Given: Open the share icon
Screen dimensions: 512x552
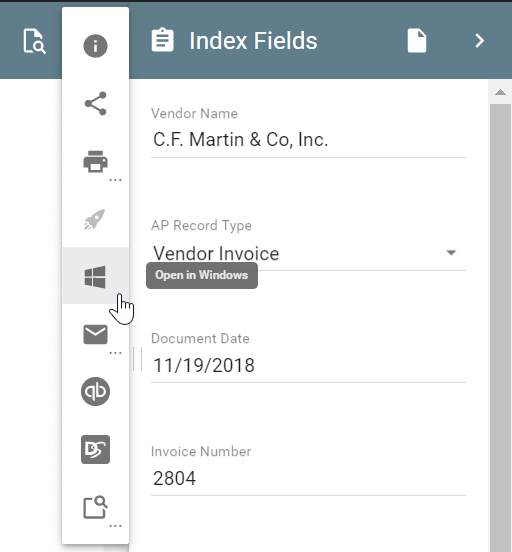Looking at the screenshot, I should coord(95,104).
